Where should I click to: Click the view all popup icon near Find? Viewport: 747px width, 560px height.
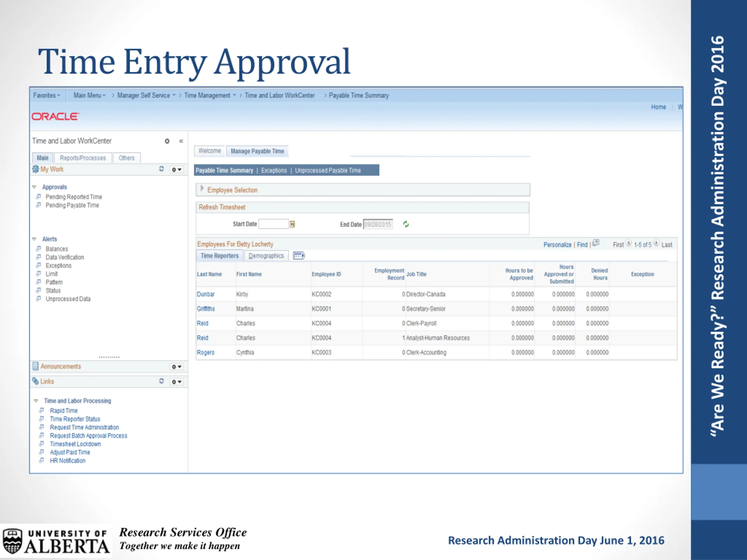[x=596, y=243]
